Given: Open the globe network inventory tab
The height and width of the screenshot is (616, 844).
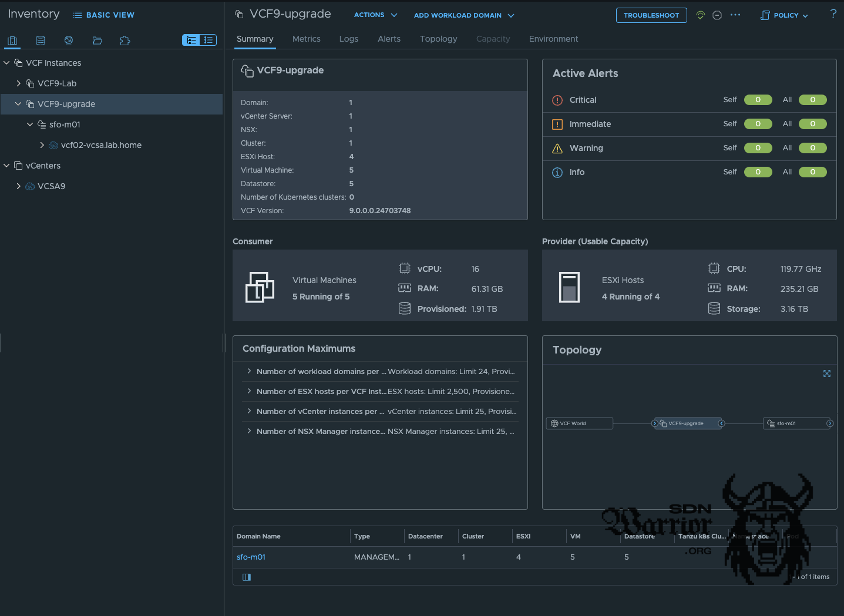Looking at the screenshot, I should click(x=69, y=41).
